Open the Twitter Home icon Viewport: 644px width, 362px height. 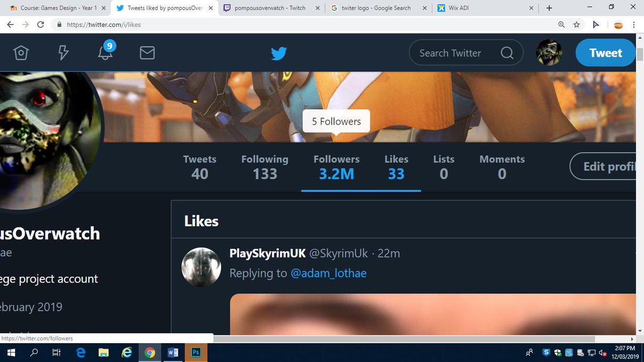pyautogui.click(x=21, y=53)
